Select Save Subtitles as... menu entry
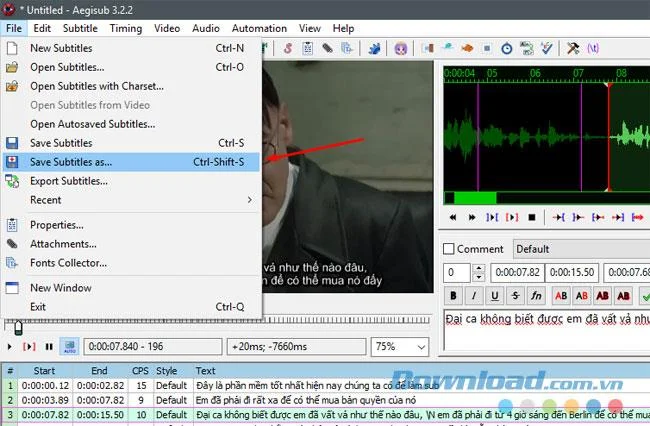Image resolution: width=650 pixels, height=426 pixels. [131, 162]
